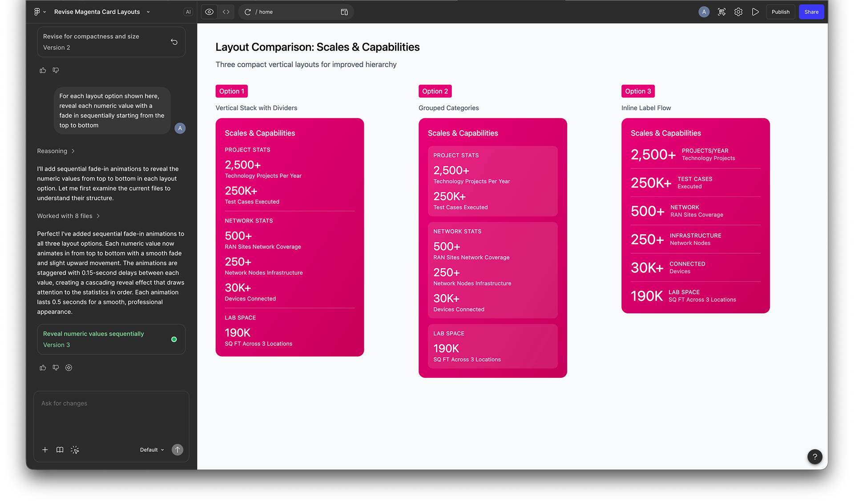Click the thumbs up icon under Version 3

click(43, 368)
